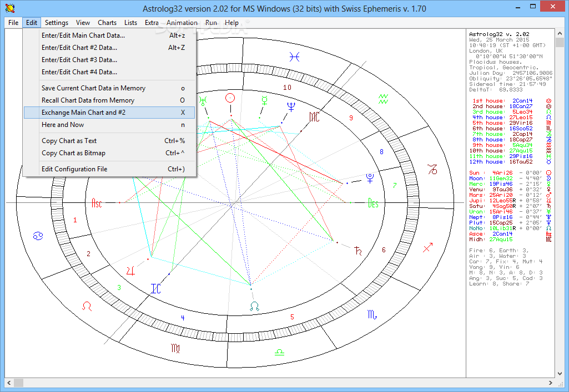The image size is (569, 392).
Task: Select Copy Chart as Text
Action: (109, 141)
